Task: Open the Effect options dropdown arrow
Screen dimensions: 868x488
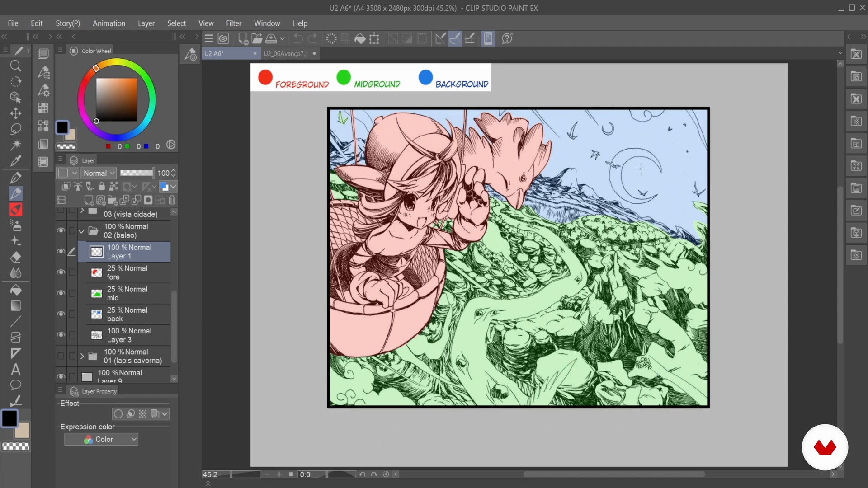Action: point(165,413)
